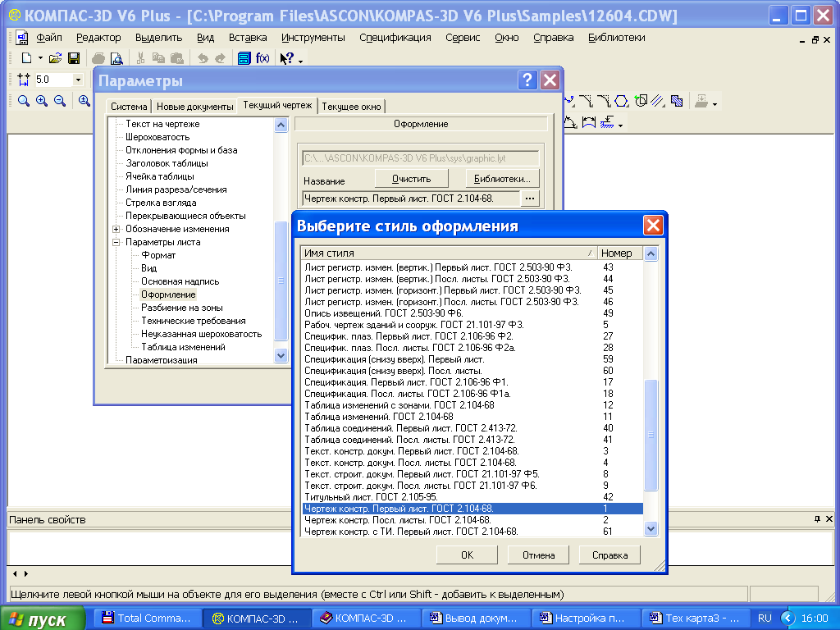840x630 pixels.
Task: Click the Undo arrow icon
Action: pos(203,58)
